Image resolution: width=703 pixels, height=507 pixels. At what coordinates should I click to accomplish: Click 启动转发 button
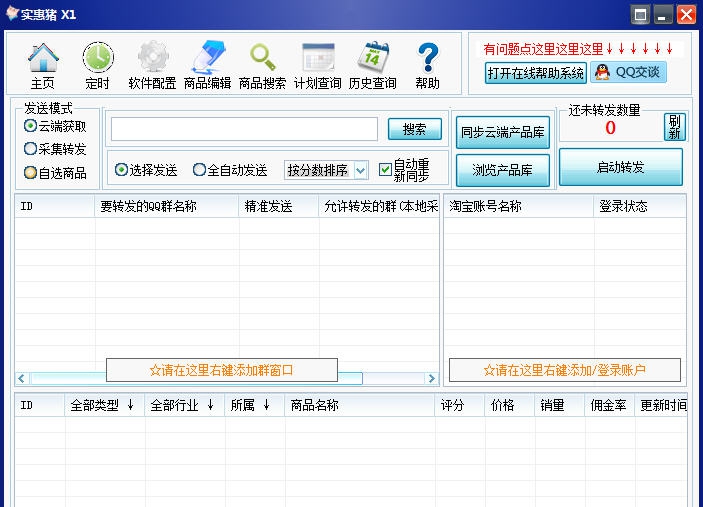[621, 167]
